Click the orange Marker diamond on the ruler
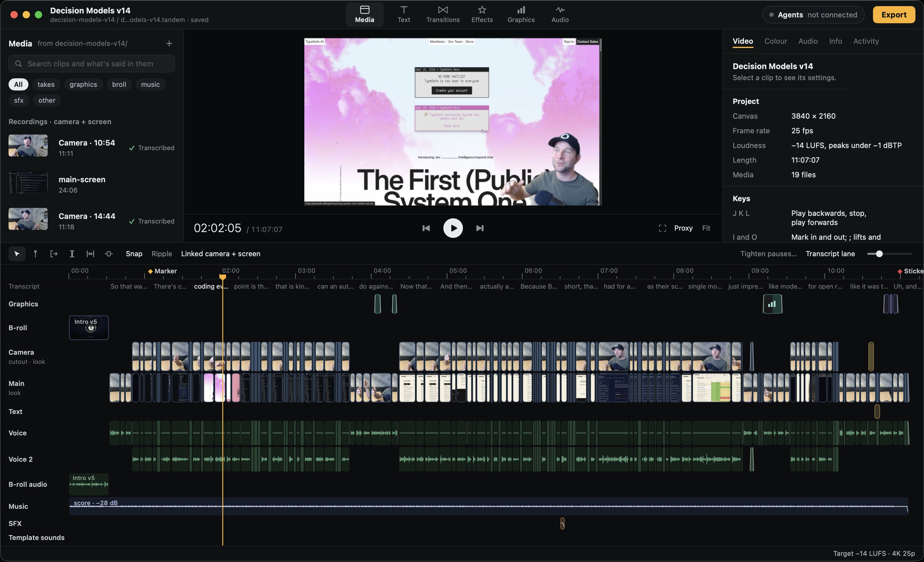This screenshot has height=562, width=924. click(x=150, y=271)
